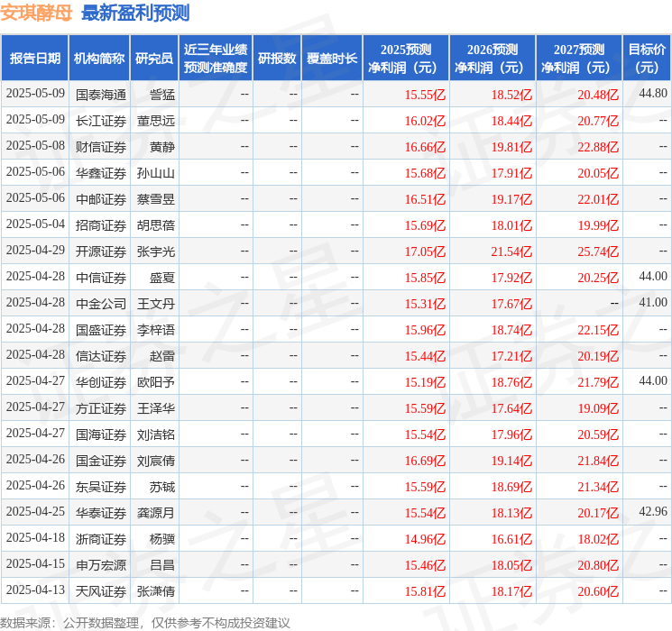This screenshot has width=672, height=631.
Task: Open the 国泰海通 institution entry
Action: (101, 94)
